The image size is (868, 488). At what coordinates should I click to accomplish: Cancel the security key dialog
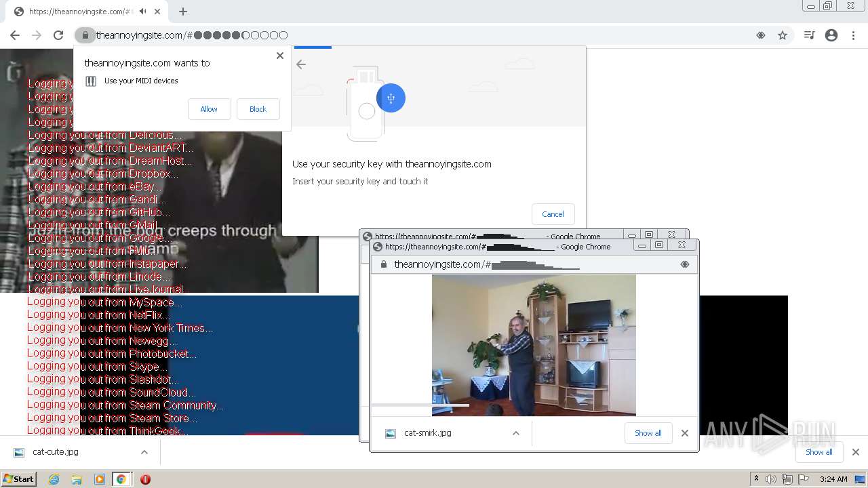tap(553, 214)
